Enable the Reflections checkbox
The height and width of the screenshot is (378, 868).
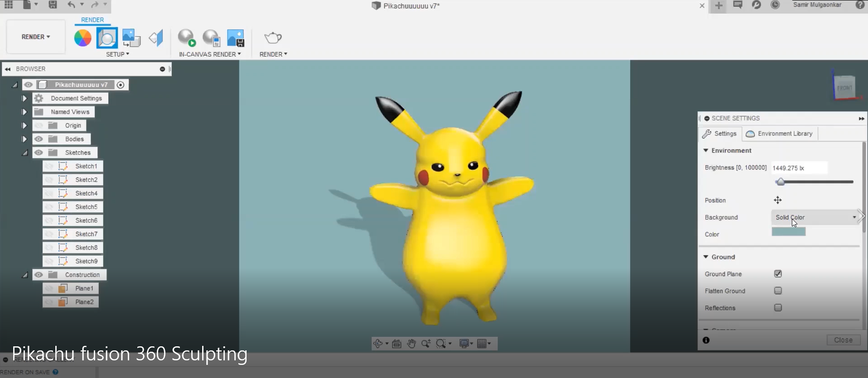coord(778,308)
